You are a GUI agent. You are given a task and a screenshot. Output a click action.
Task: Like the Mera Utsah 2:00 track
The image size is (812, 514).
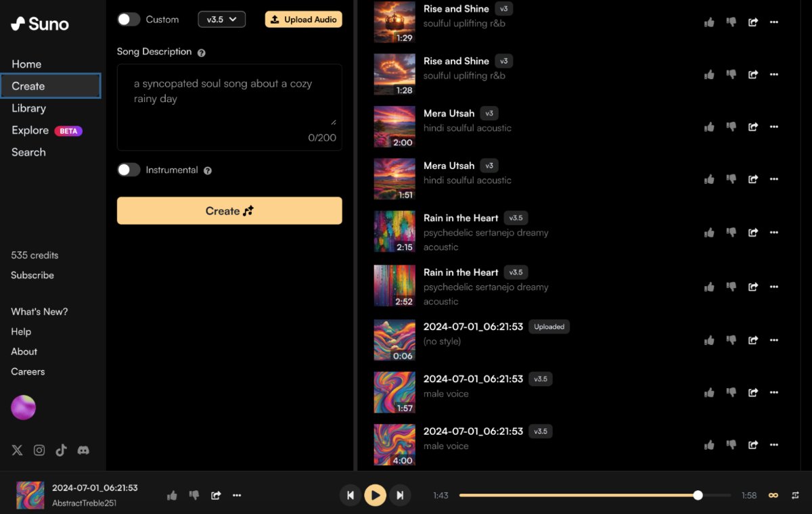pos(709,127)
